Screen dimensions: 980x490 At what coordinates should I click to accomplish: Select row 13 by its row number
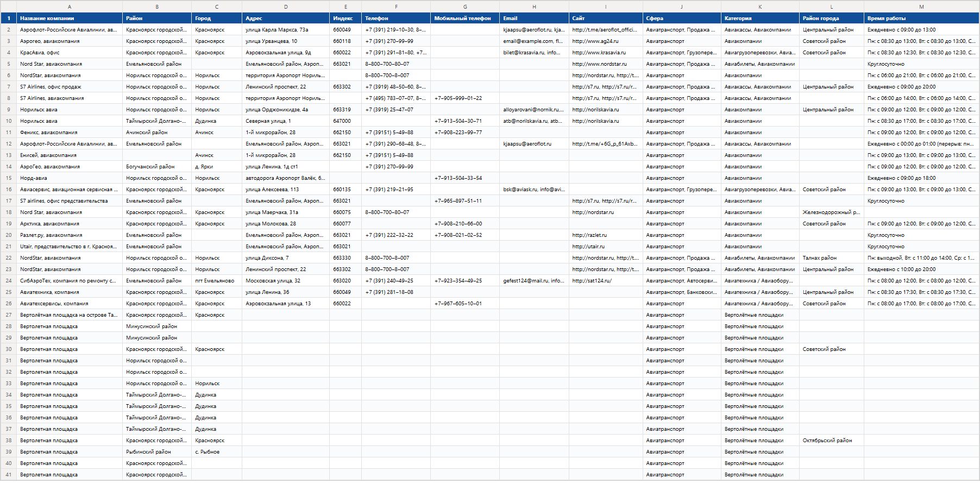click(9, 155)
